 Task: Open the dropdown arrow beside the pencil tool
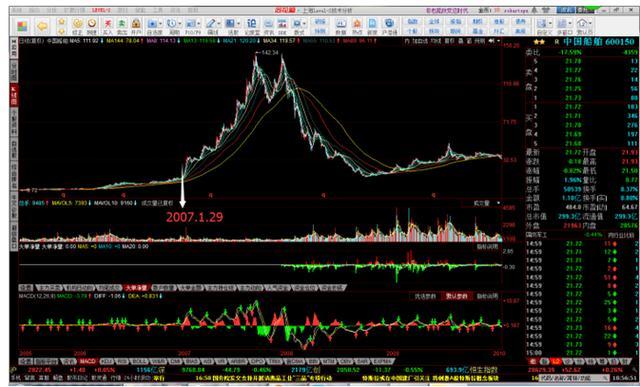218,24
